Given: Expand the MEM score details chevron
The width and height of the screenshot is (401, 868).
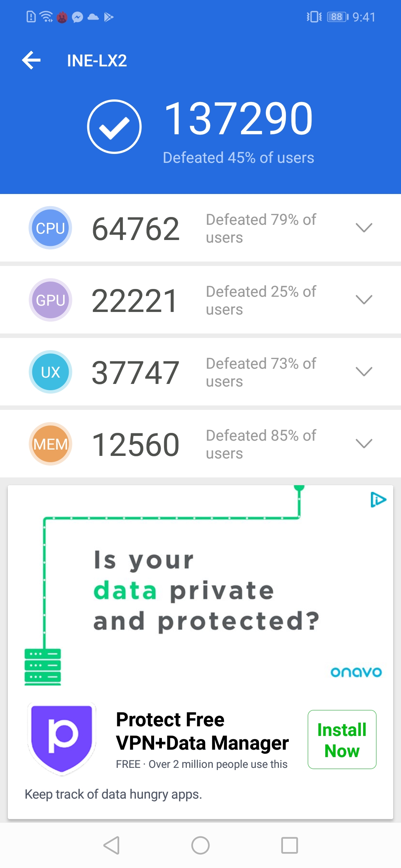Looking at the screenshot, I should tap(364, 443).
